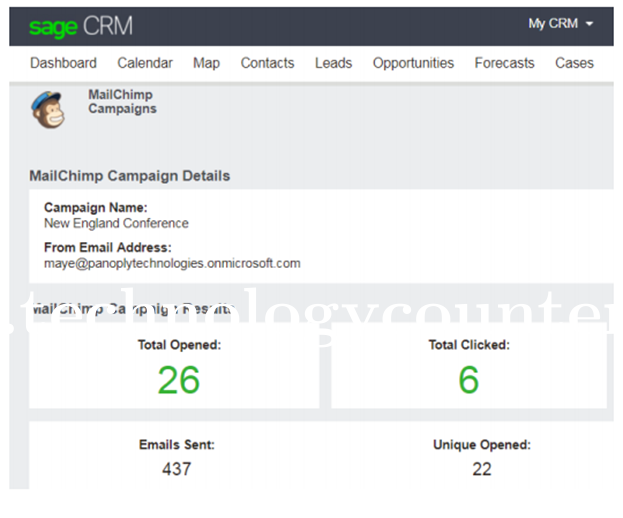623x518 pixels.
Task: Go to the Dashboard tab
Action: point(63,63)
